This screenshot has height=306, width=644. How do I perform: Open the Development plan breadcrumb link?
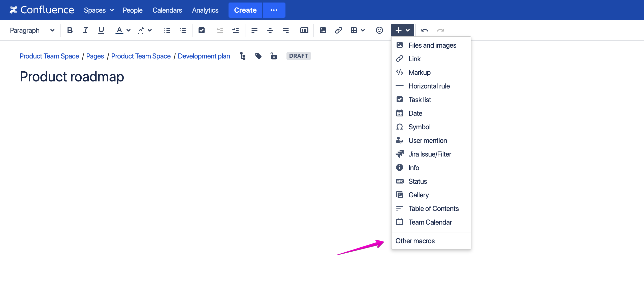click(204, 56)
